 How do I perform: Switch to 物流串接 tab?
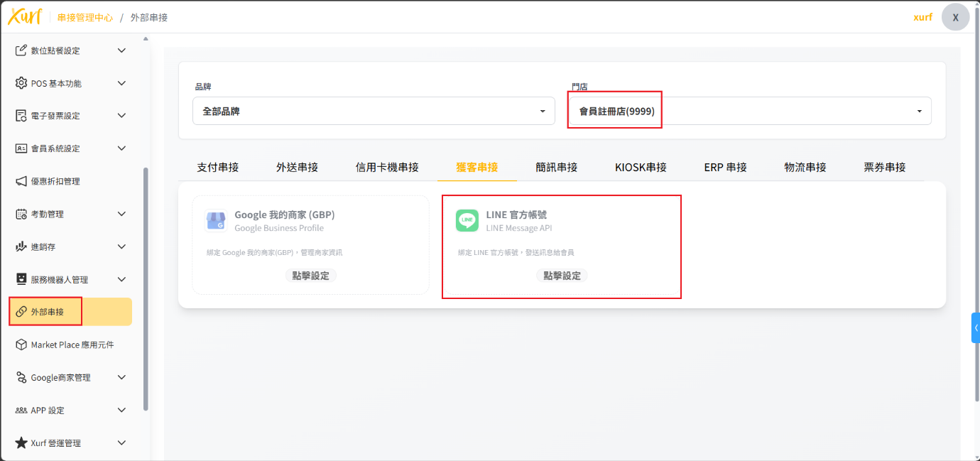[x=805, y=168]
